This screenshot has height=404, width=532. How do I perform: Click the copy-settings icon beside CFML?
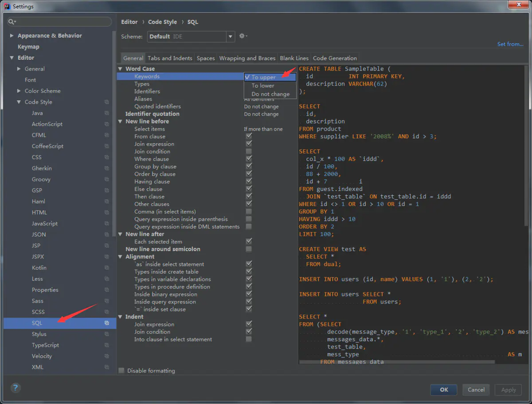click(106, 135)
